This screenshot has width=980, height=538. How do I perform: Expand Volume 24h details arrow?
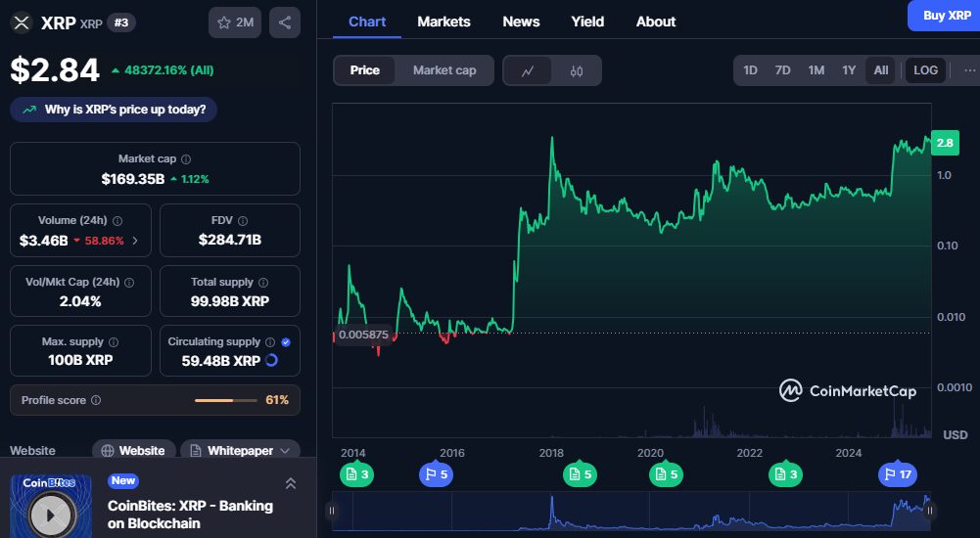135,240
